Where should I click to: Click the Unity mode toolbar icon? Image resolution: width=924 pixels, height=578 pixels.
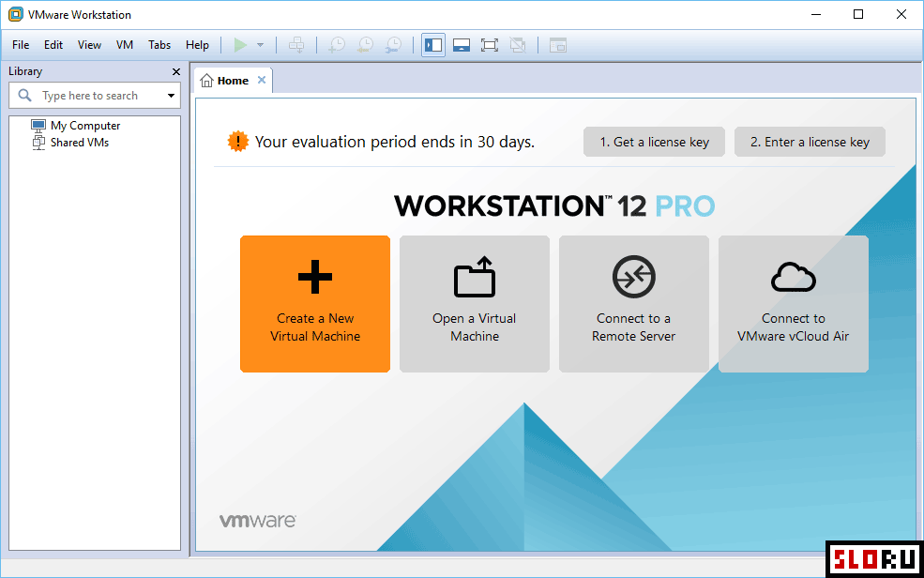point(518,45)
